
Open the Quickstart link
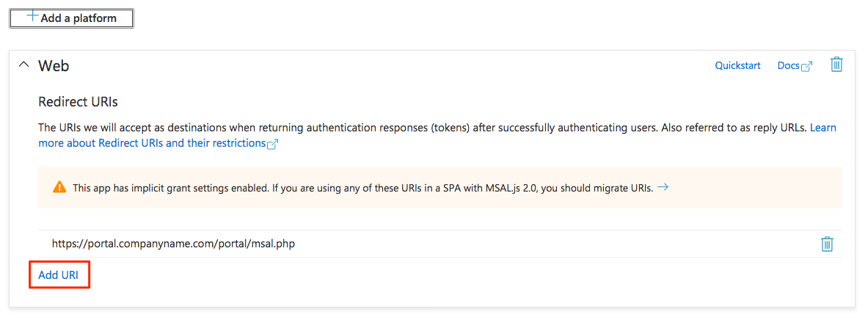point(737,65)
